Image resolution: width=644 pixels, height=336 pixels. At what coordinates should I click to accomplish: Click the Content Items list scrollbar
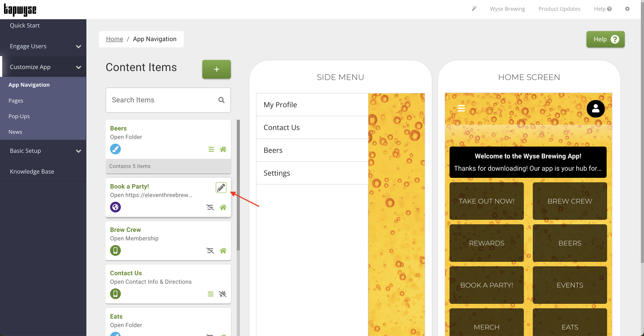[x=238, y=185]
